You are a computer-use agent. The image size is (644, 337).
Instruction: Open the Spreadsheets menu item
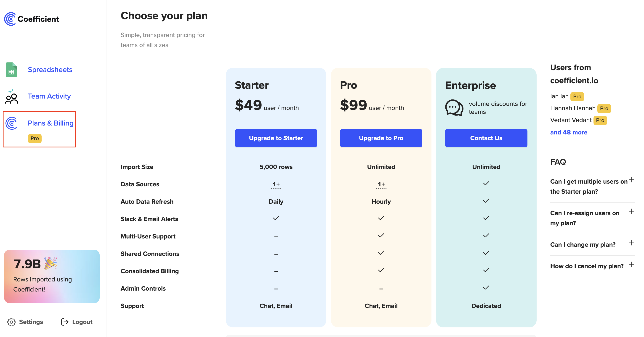point(50,70)
